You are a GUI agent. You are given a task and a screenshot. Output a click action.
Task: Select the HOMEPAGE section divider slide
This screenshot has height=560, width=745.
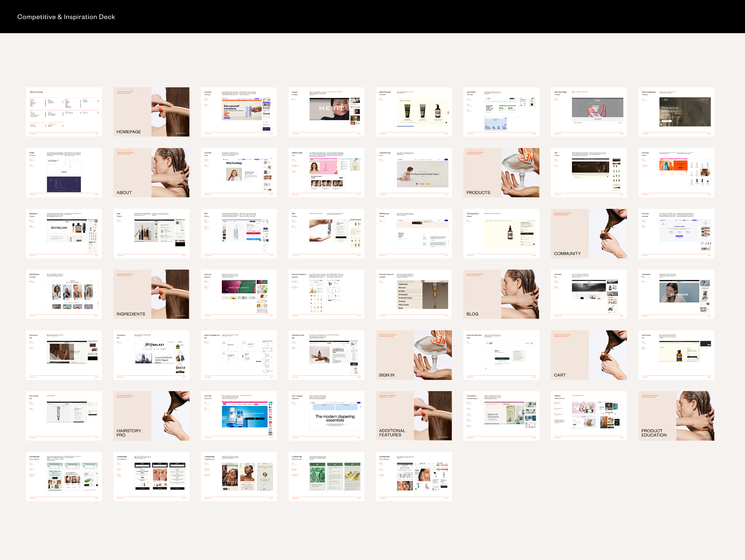tap(151, 112)
